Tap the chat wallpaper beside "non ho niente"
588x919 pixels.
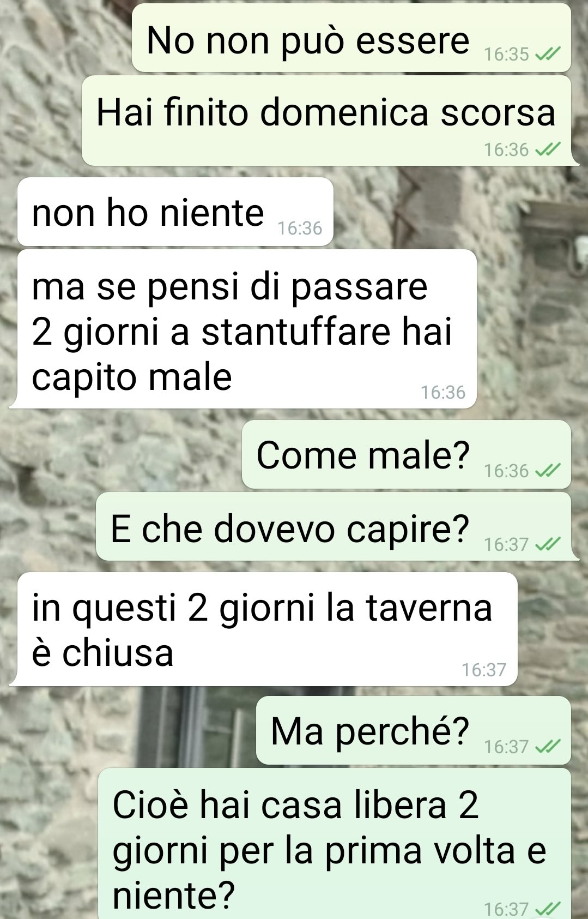[458, 213]
